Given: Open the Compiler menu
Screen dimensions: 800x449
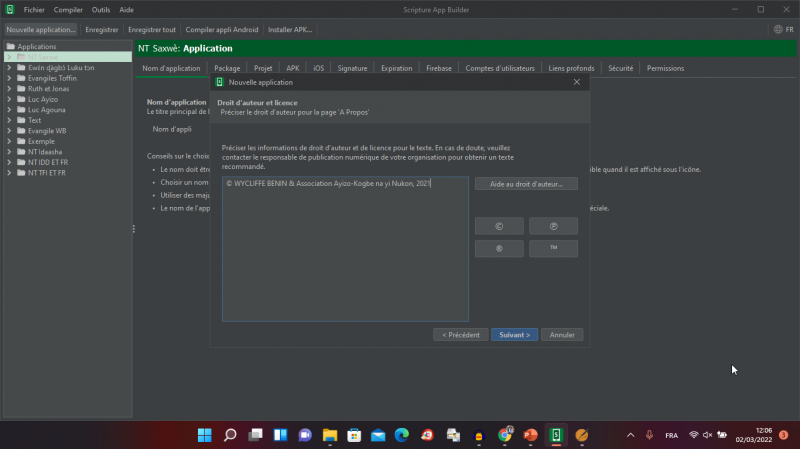Looking at the screenshot, I should click(68, 9).
